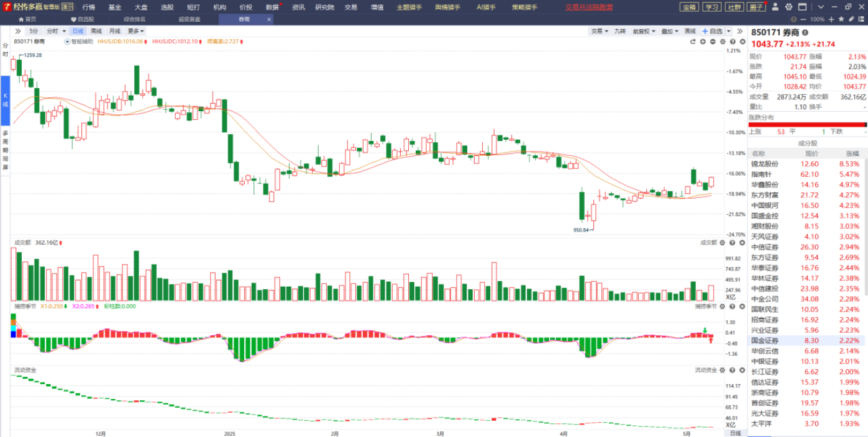The width and height of the screenshot is (868, 437).
Task: Click the chart zoom-in plus circle icon
Action: (703, 42)
